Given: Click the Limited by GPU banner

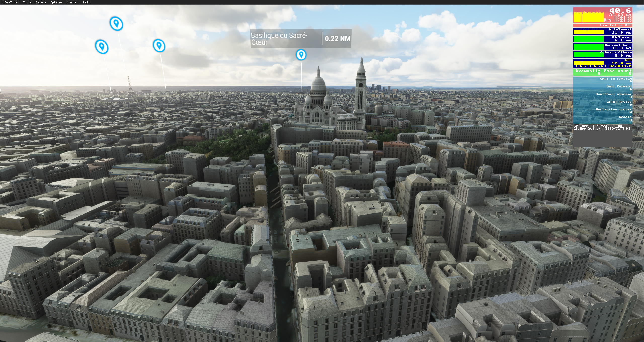Looking at the screenshot, I should point(602,25).
